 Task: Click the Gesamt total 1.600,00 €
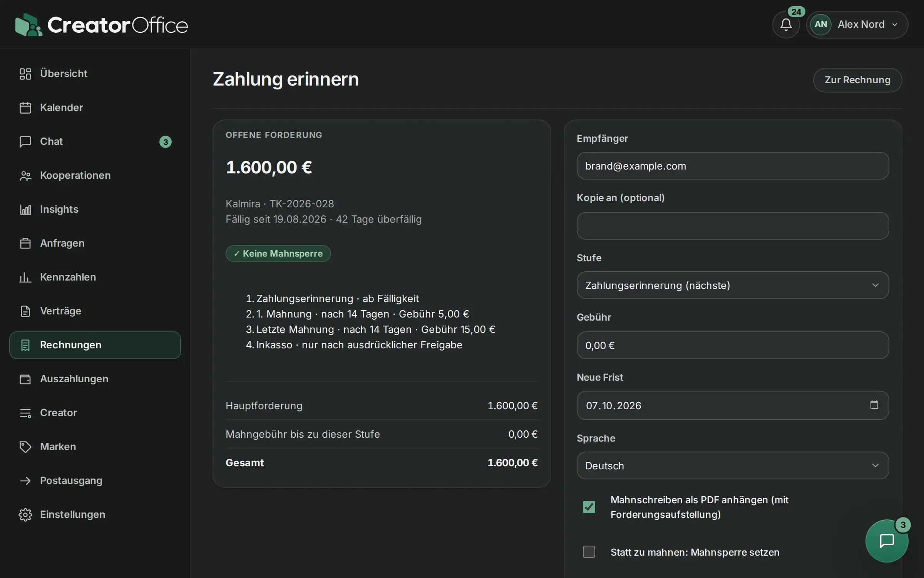pyautogui.click(x=512, y=463)
